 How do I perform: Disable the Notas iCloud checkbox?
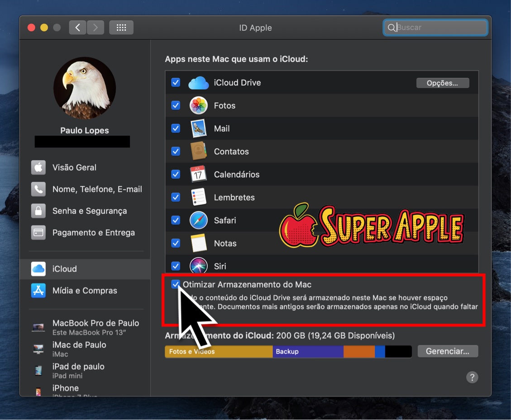coord(176,243)
